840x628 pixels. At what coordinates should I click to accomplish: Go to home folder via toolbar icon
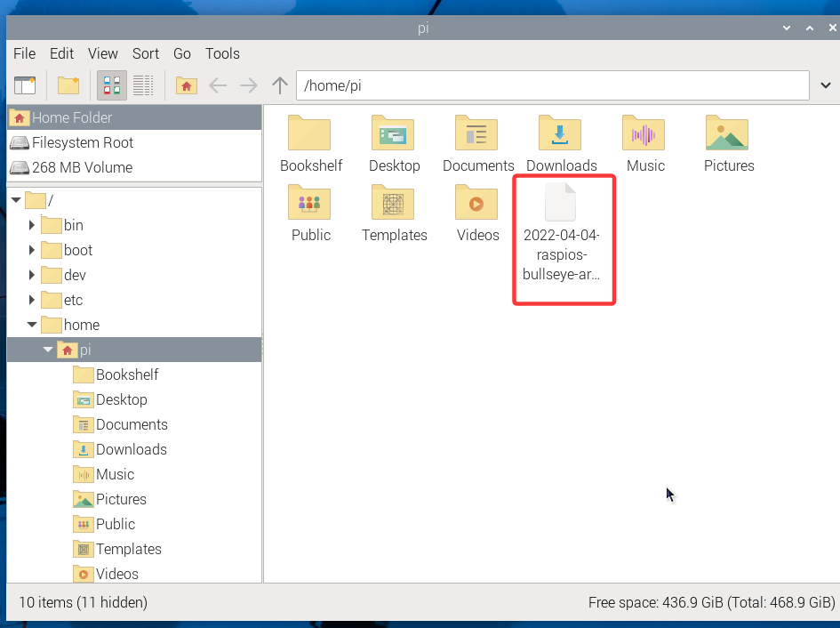[x=186, y=85]
